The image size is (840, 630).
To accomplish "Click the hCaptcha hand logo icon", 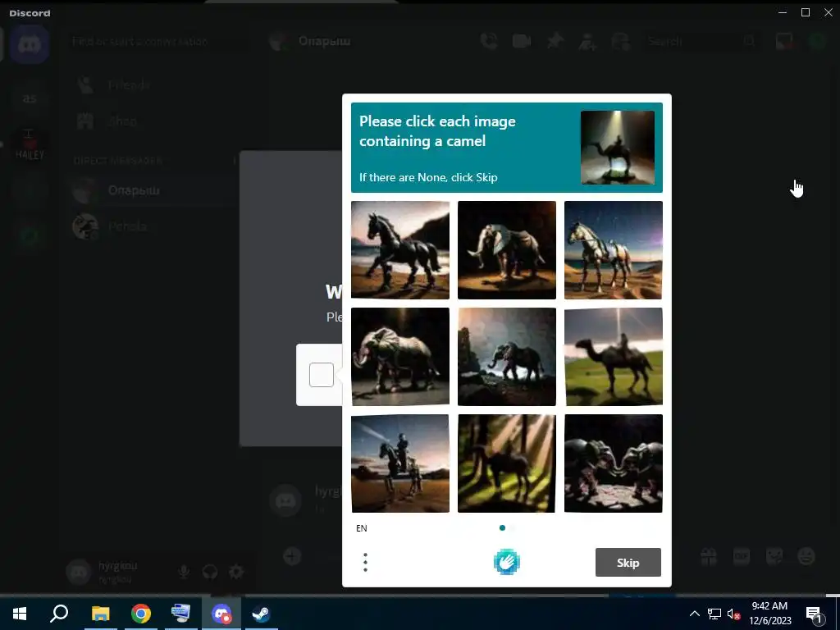I will point(506,563).
